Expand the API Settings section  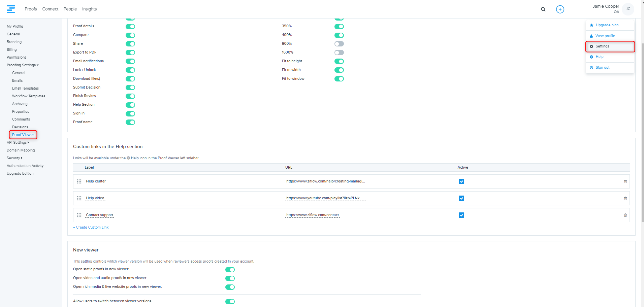click(18, 142)
